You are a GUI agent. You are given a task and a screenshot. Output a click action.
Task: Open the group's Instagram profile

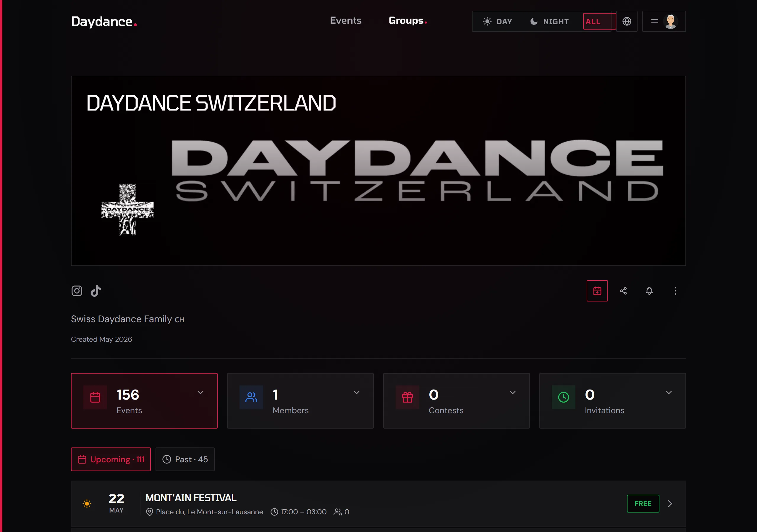[77, 291]
